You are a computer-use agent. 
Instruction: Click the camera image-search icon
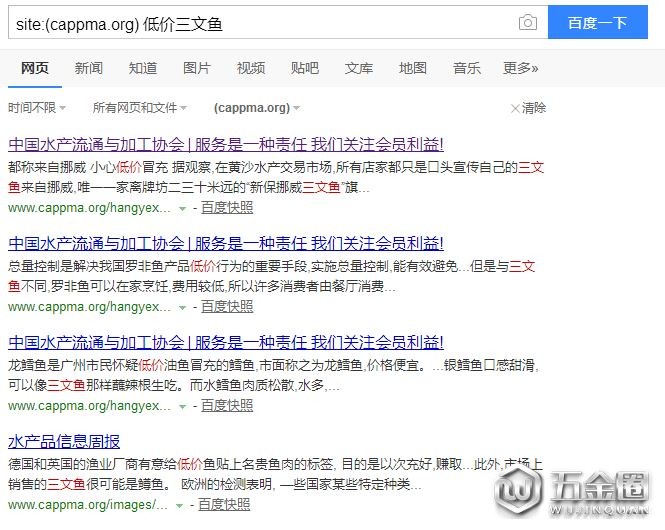point(528,22)
